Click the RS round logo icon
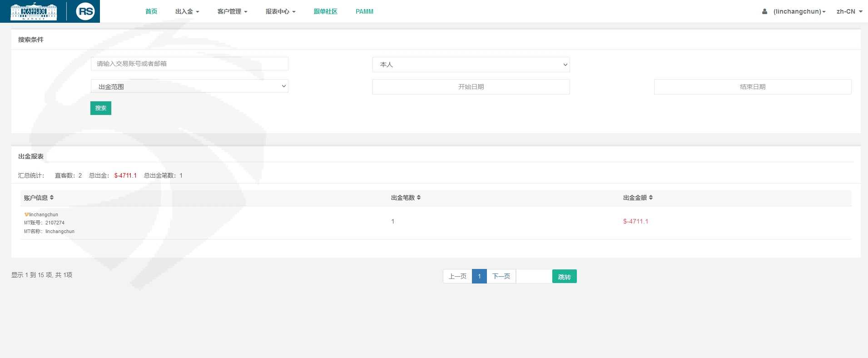This screenshot has height=358, width=868. 85,11
